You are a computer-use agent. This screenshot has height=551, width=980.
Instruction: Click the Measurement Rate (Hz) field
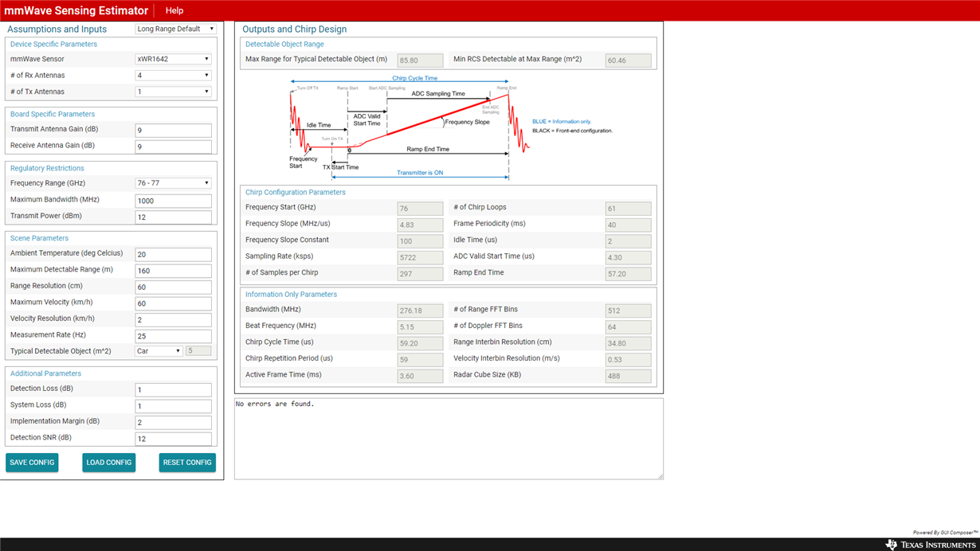click(x=173, y=335)
